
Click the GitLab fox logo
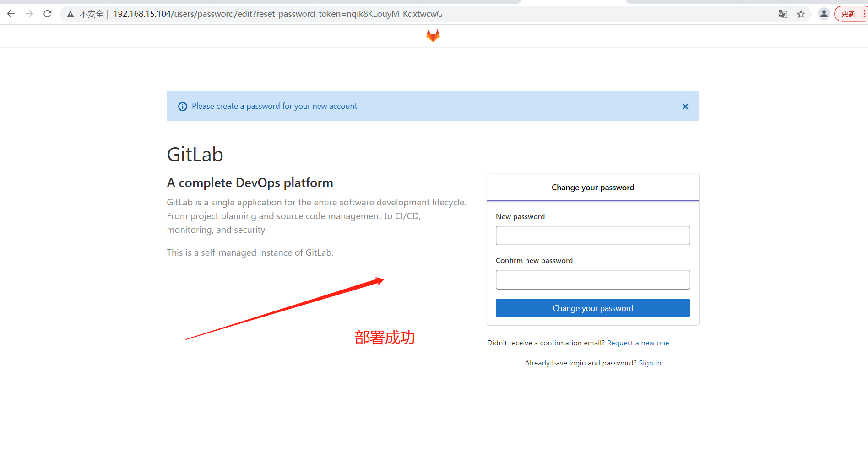pos(433,35)
